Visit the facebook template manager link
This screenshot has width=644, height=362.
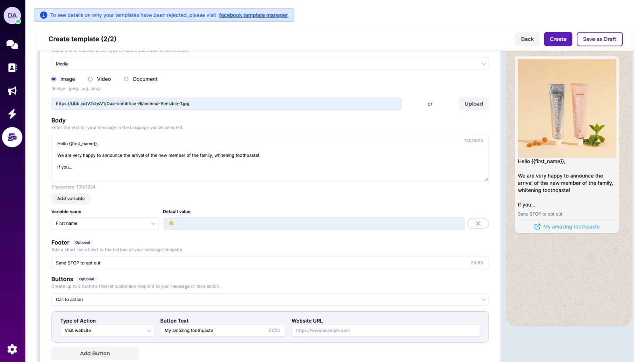pos(254,15)
